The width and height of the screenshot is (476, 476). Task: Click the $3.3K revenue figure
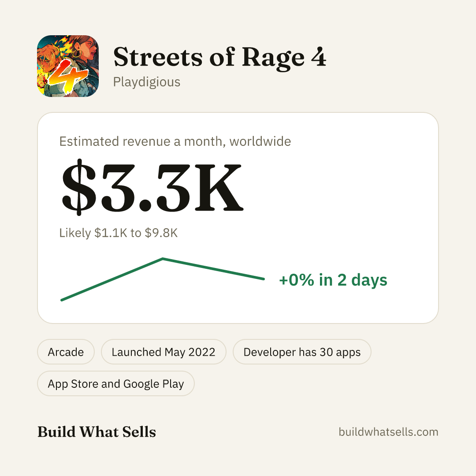pos(152,187)
